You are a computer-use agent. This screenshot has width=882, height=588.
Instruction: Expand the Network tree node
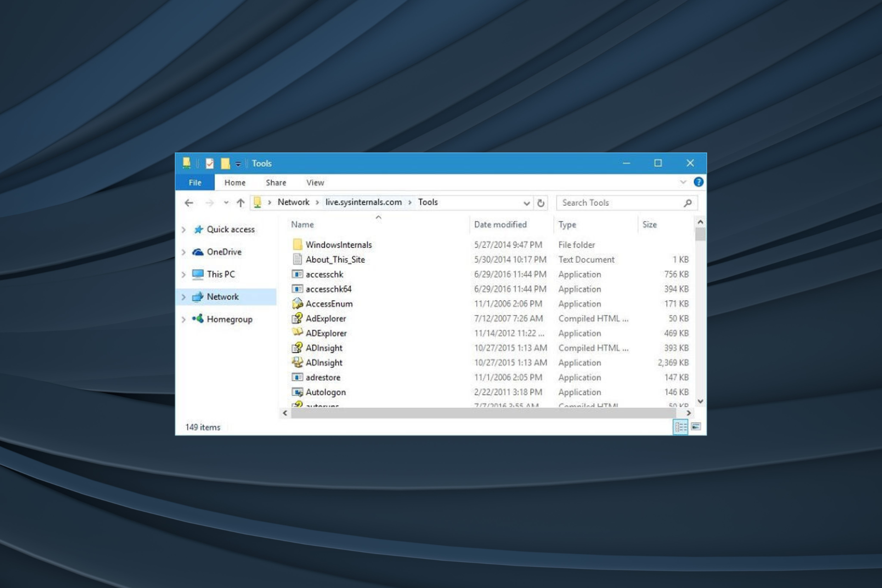pos(184,297)
